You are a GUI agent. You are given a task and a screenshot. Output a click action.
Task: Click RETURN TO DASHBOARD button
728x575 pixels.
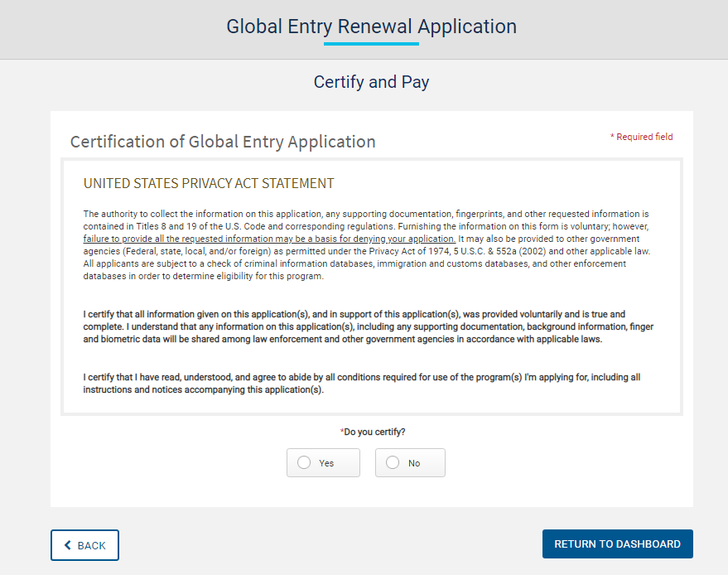pyautogui.click(x=618, y=544)
